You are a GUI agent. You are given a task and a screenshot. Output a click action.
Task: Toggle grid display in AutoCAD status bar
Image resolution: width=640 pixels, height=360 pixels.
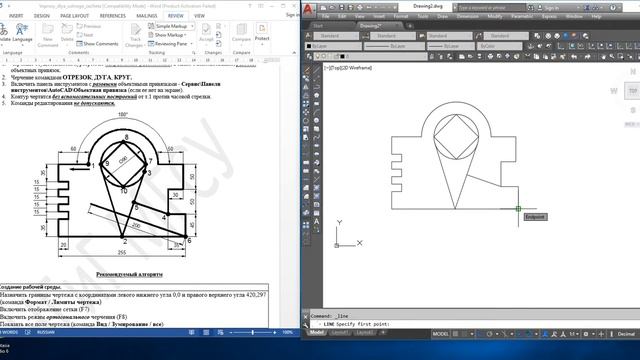[456, 334]
